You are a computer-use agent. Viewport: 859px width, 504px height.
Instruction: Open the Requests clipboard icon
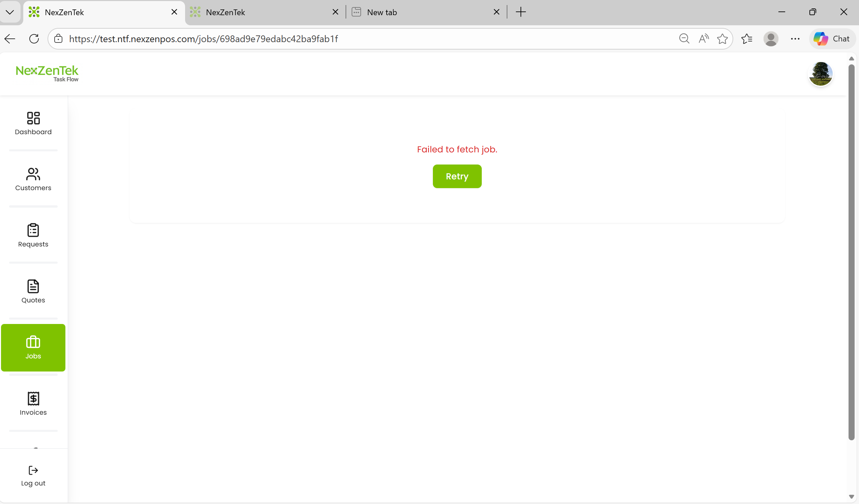[x=33, y=230]
